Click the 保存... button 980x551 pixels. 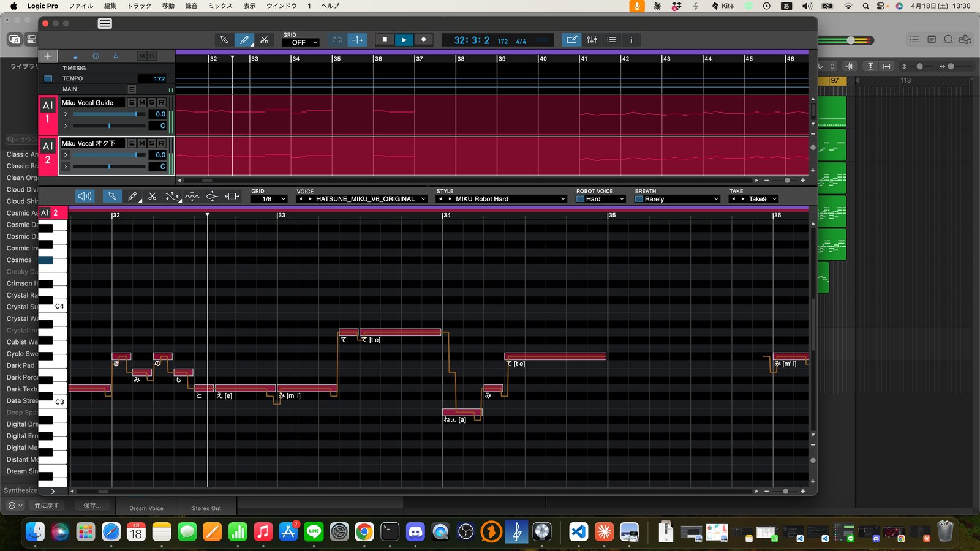tap(92, 506)
